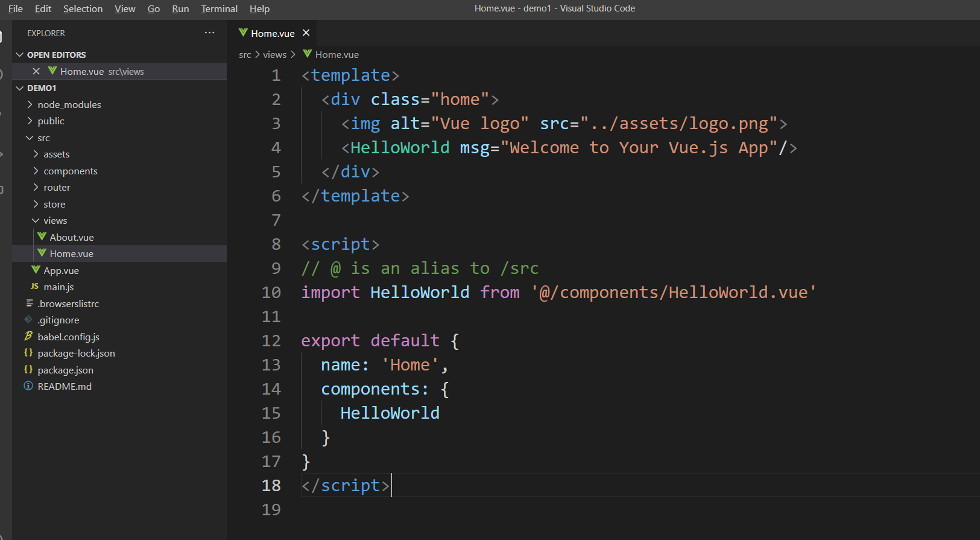Close Home.vue in Open Editors list
The width and height of the screenshot is (980, 540).
(36, 71)
